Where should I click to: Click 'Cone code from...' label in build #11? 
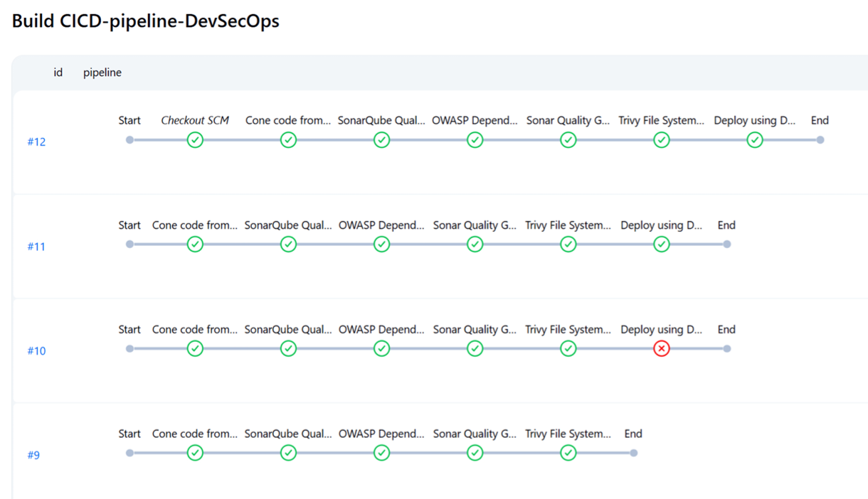point(195,225)
